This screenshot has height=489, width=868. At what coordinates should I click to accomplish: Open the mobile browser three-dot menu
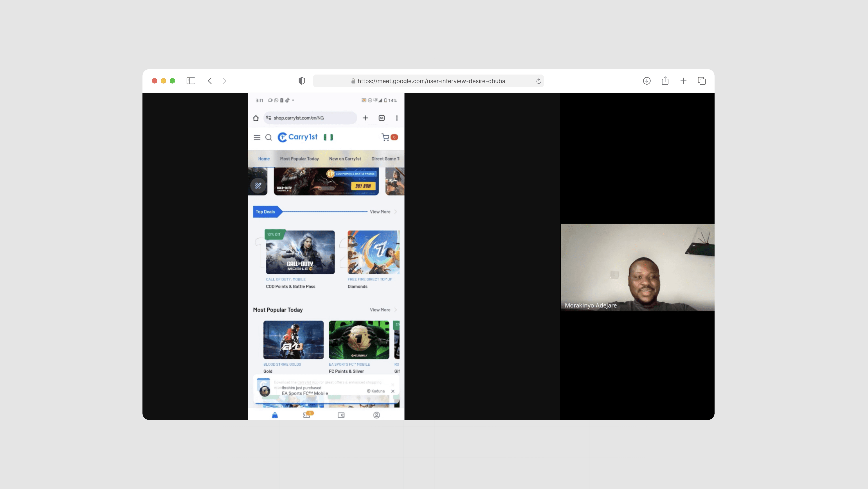397,118
